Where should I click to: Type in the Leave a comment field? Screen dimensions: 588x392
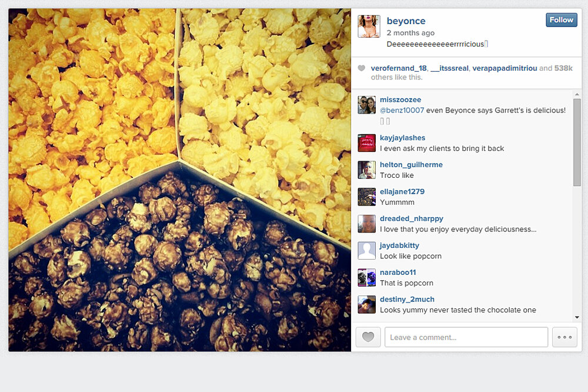[x=466, y=337]
